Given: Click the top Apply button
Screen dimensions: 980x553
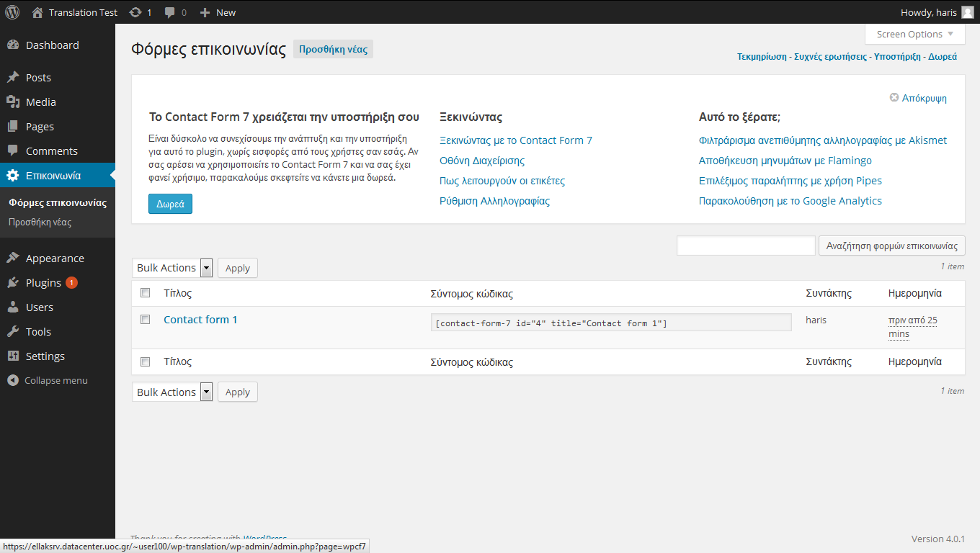Looking at the screenshot, I should (237, 268).
